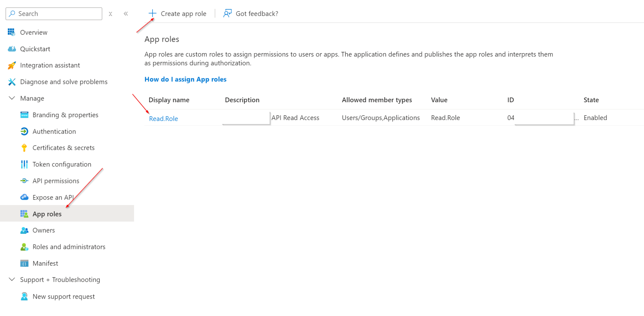Click the Create app role button

click(x=178, y=14)
